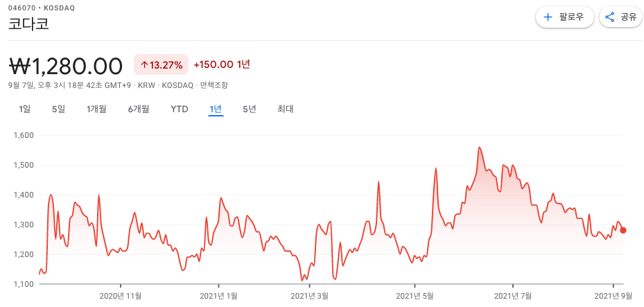Image resolution: width=644 pixels, height=307 pixels.
Task: Click the 046070 · KOSDAQ ticker text
Action: point(42,8)
